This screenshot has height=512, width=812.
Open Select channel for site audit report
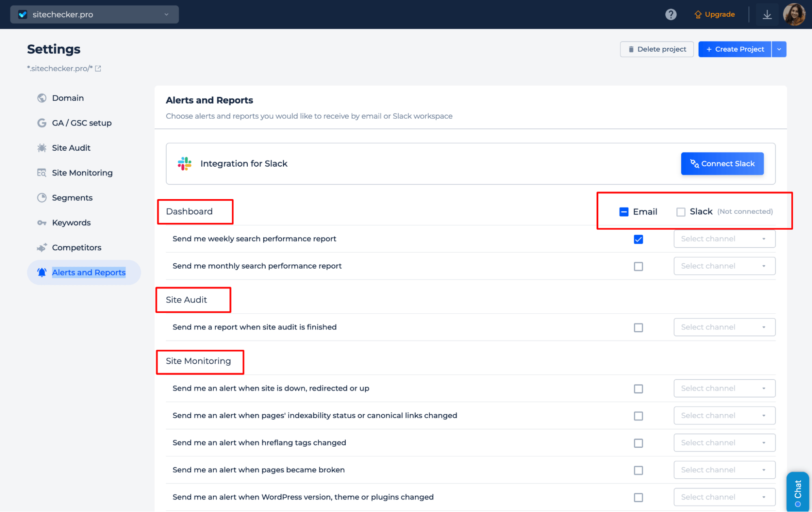pyautogui.click(x=724, y=327)
